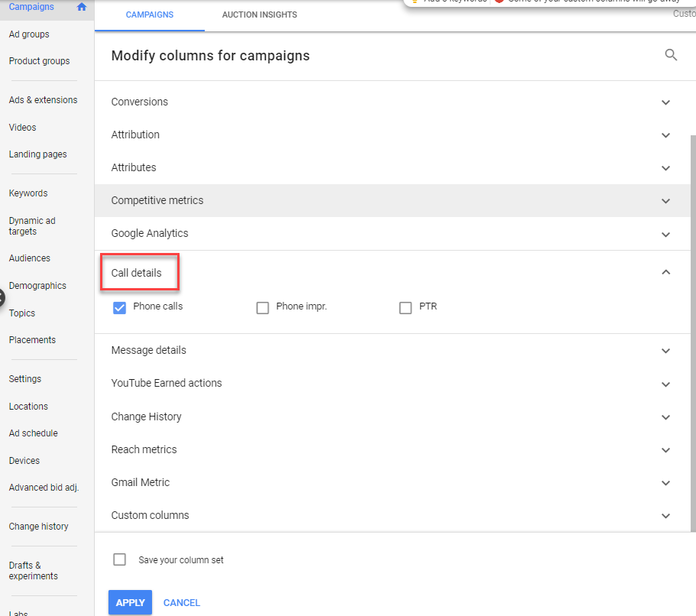Click the home icon beside Campaigns
Image resolution: width=696 pixels, height=616 pixels.
[x=82, y=7]
